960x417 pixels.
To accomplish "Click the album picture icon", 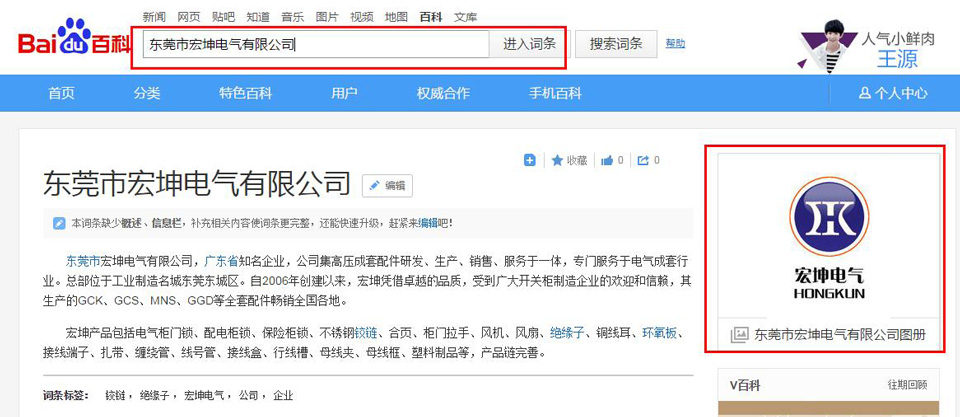I will pyautogui.click(x=739, y=334).
